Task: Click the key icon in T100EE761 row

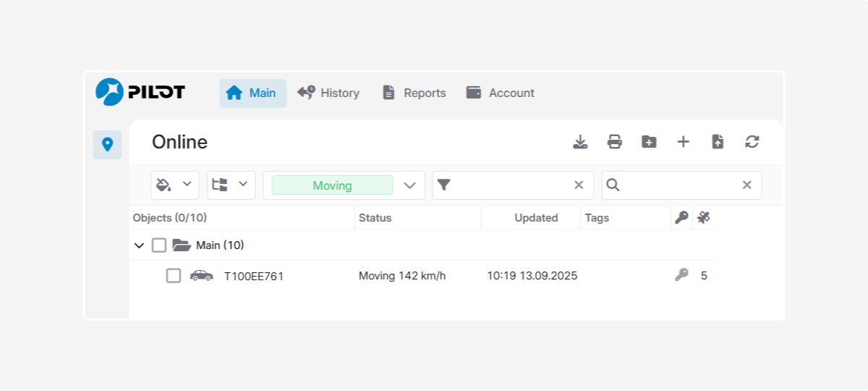Action: (681, 275)
